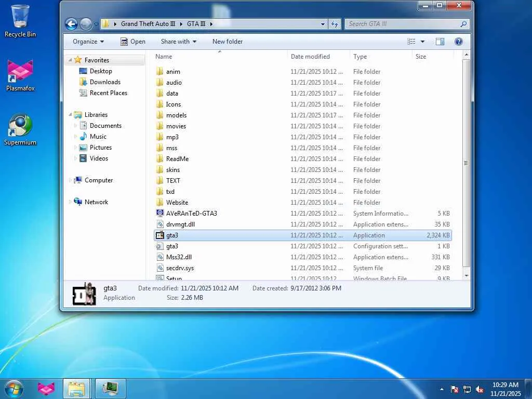Select the ReadMe folder row
532x399 pixels.
click(303, 159)
